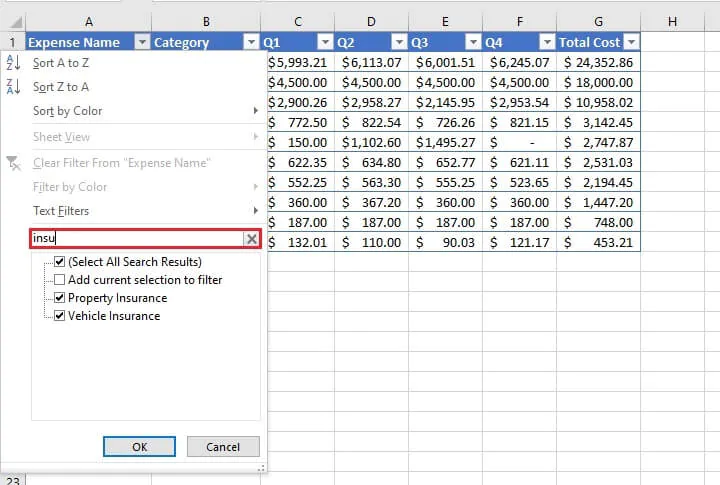Click total cell $ 10,958.02

point(598,102)
